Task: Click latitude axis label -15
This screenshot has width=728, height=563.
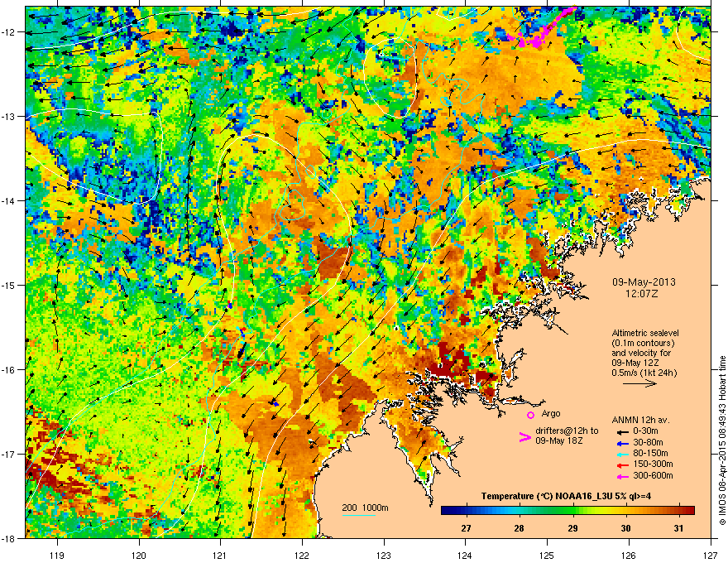Action: 9,285
